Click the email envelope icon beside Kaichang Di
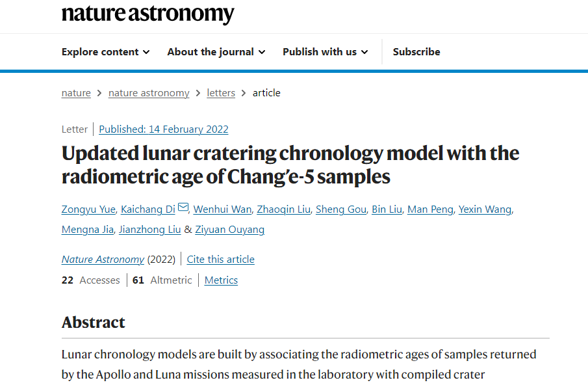 click(x=183, y=208)
